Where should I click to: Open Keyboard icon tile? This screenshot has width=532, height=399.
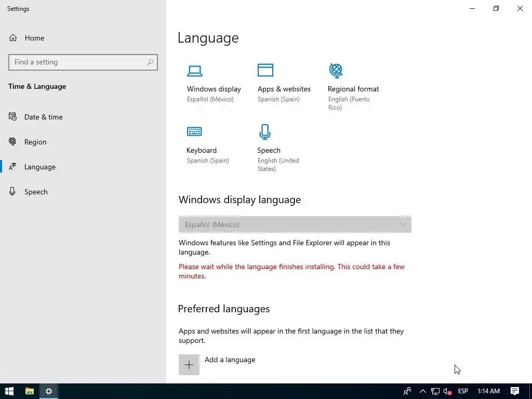[194, 131]
